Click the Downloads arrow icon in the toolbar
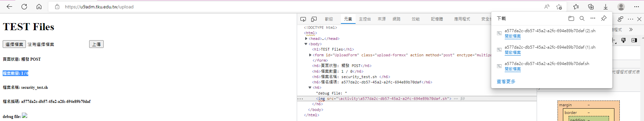The height and width of the screenshot is (121, 644). (606, 7)
